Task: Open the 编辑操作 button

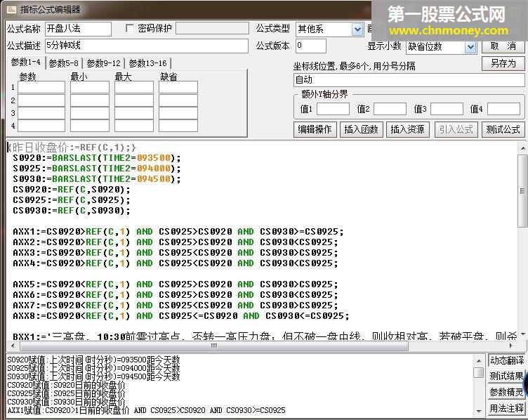Action: pos(315,129)
